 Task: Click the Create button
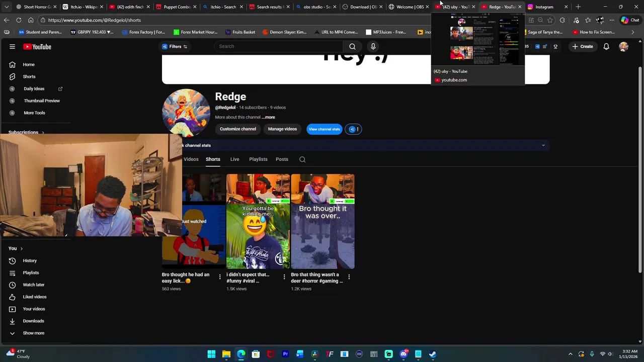point(582,46)
